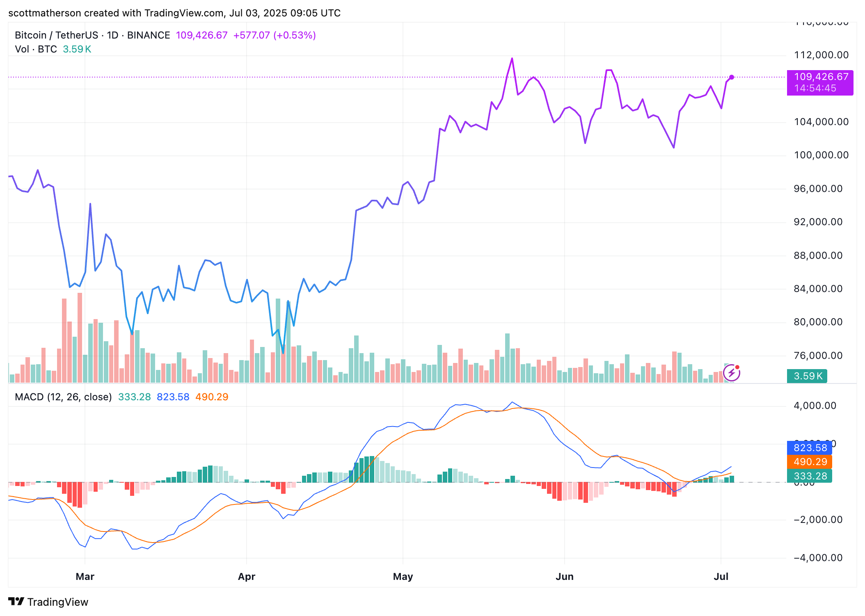Click the 100,000.00 price scale label
Screen dimensions: 865x616
(821, 155)
